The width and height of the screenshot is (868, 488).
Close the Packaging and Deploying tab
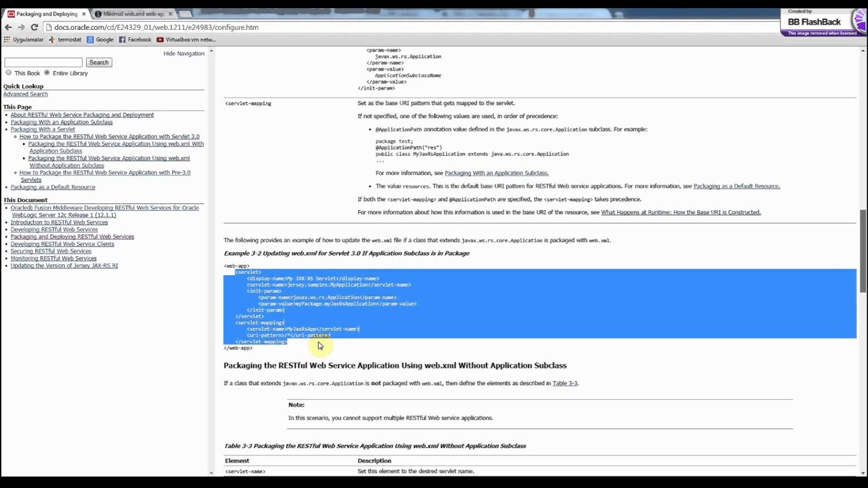point(85,14)
